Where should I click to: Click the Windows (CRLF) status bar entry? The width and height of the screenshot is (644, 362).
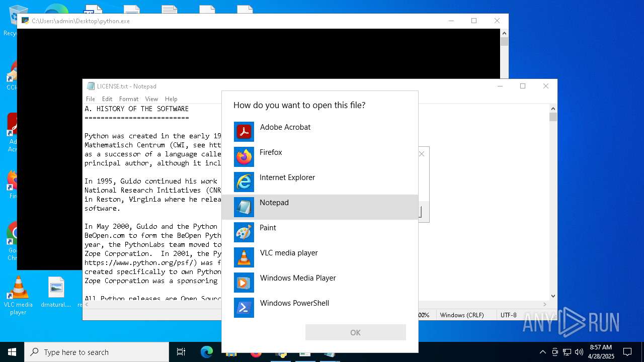coord(462,315)
